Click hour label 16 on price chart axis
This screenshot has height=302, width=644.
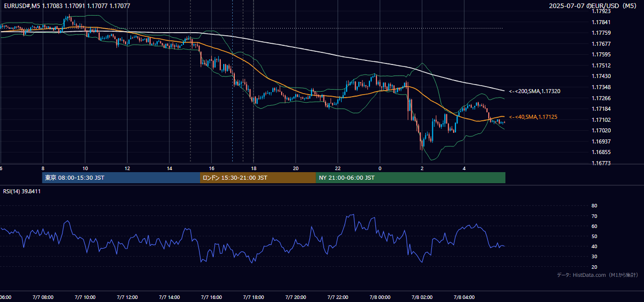tap(212, 168)
